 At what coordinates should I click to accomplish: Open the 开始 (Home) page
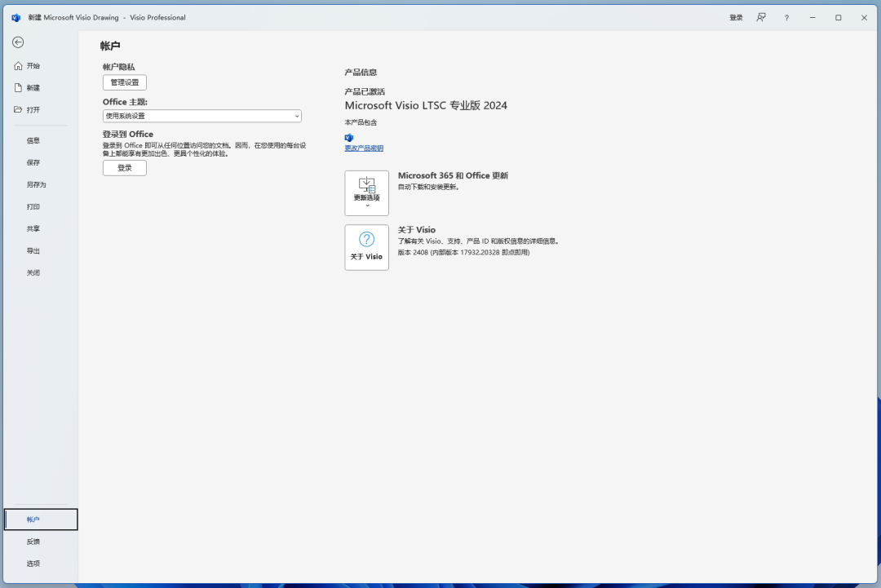coord(41,66)
